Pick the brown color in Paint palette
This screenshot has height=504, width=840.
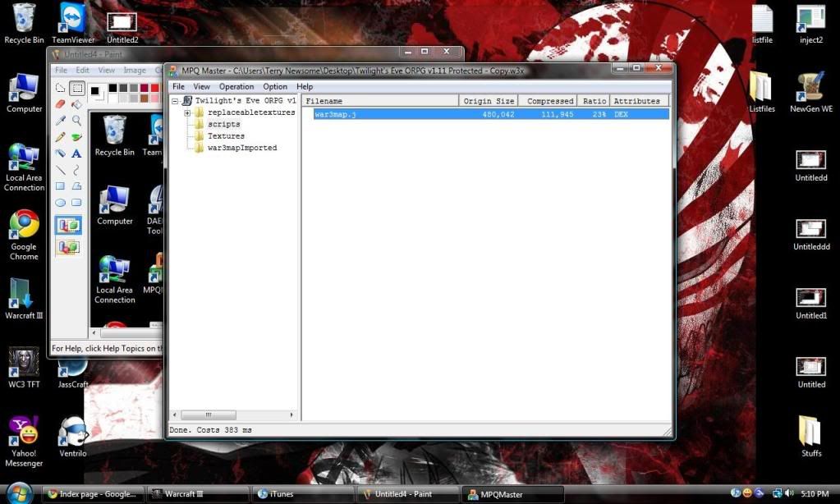point(145,98)
